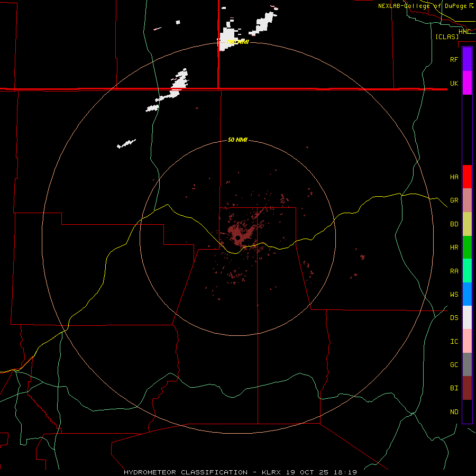Click the gray GC legend swatch

coord(467,364)
